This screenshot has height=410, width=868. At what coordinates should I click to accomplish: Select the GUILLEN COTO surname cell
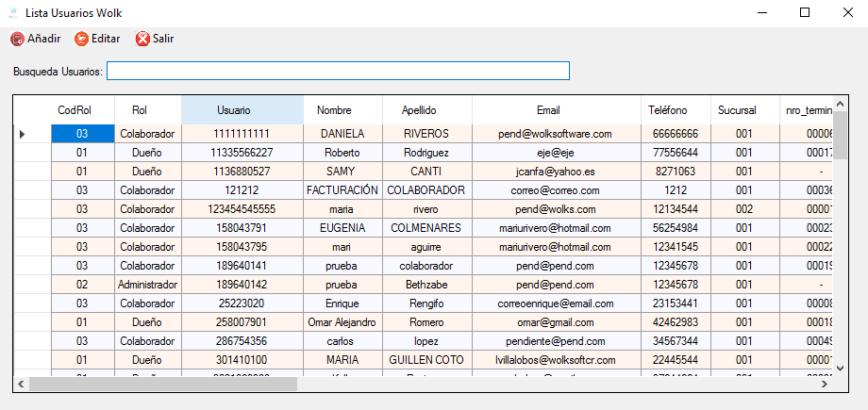point(426,360)
